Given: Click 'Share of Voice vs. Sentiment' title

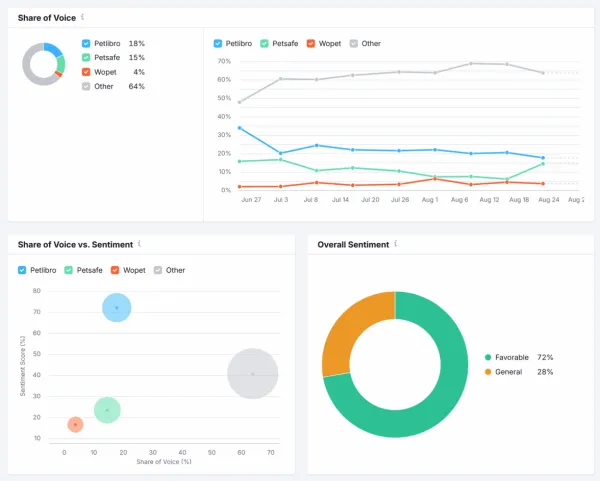Looking at the screenshot, I should pos(75,245).
